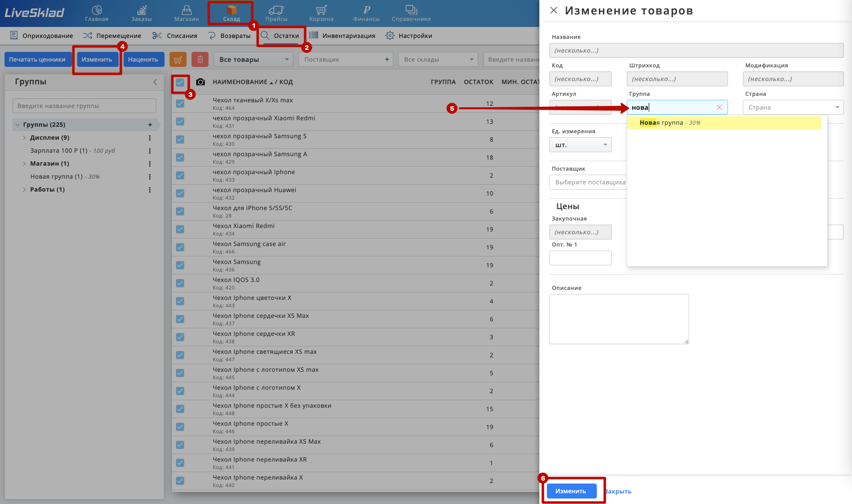Open the Инвентаризация tab
The image size is (852, 504).
point(342,35)
